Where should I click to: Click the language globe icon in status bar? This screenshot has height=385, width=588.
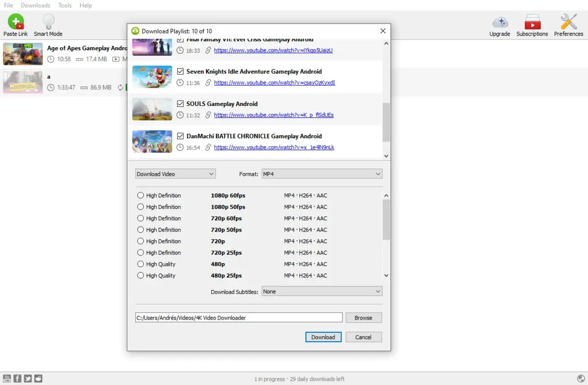[x=581, y=378]
